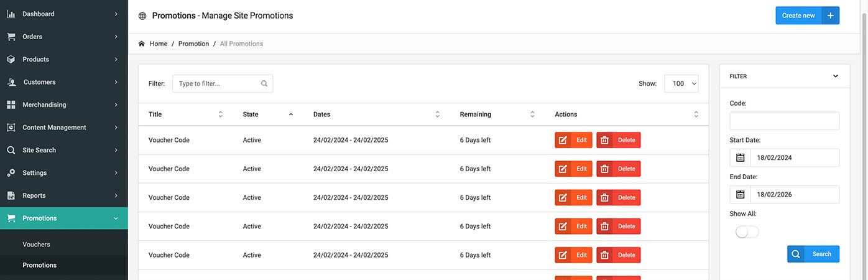Click the End Date calendar icon
Screen dimensions: 868x280
740,195
